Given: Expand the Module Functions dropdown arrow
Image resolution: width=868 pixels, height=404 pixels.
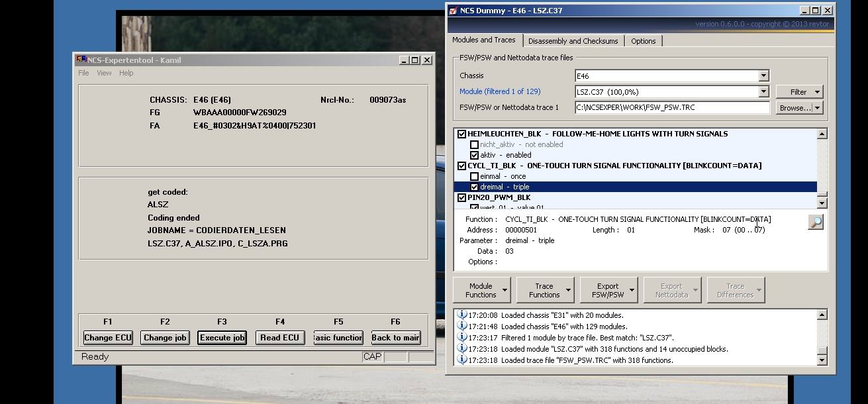Looking at the screenshot, I should click(505, 290).
